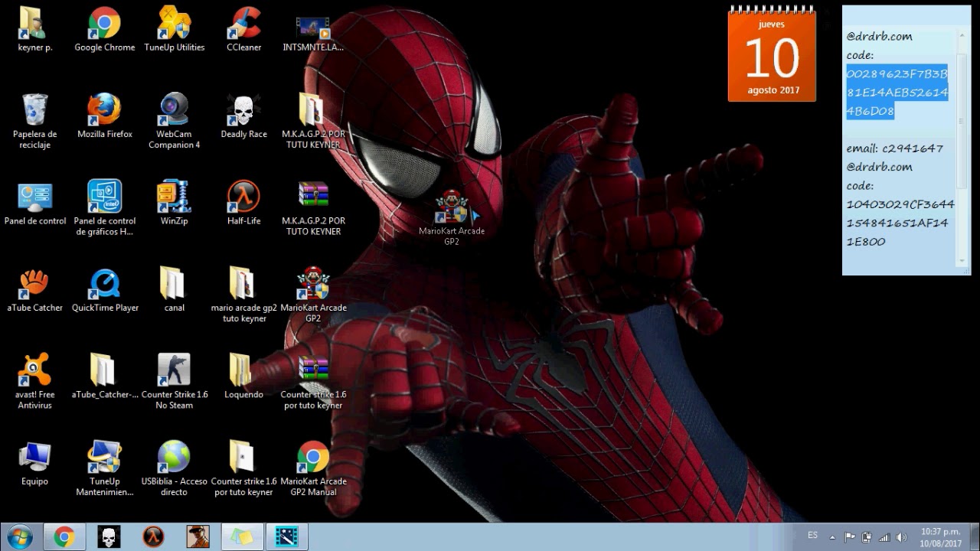980x551 pixels.
Task: Click the highlighted line 81E14AEB52614
Action: pyautogui.click(x=897, y=93)
